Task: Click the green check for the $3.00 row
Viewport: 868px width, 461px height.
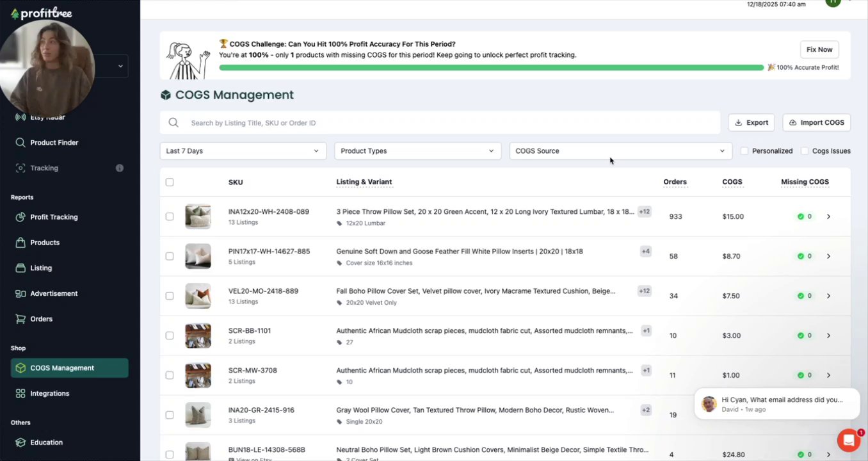Action: pos(800,336)
